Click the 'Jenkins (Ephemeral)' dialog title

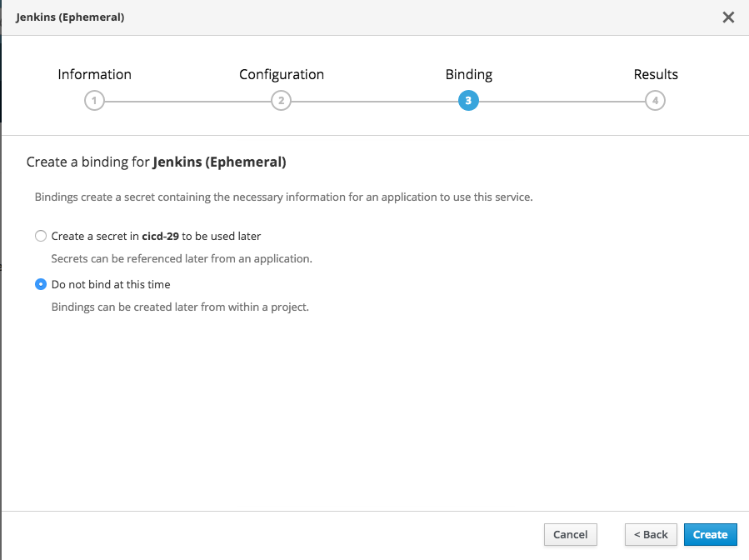point(70,17)
